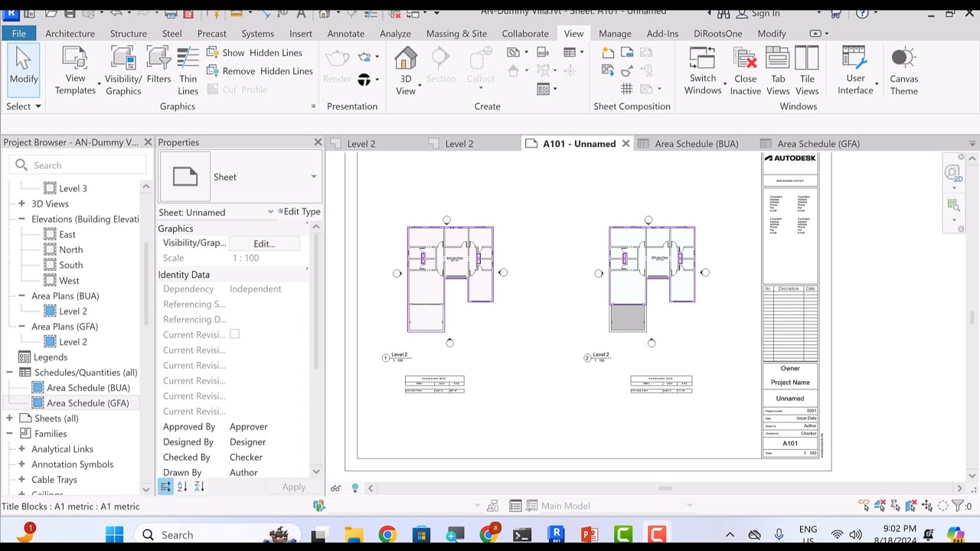Toggle Drag Elements on Selection icon
Image resolution: width=980 pixels, height=551 pixels.
coord(927,506)
